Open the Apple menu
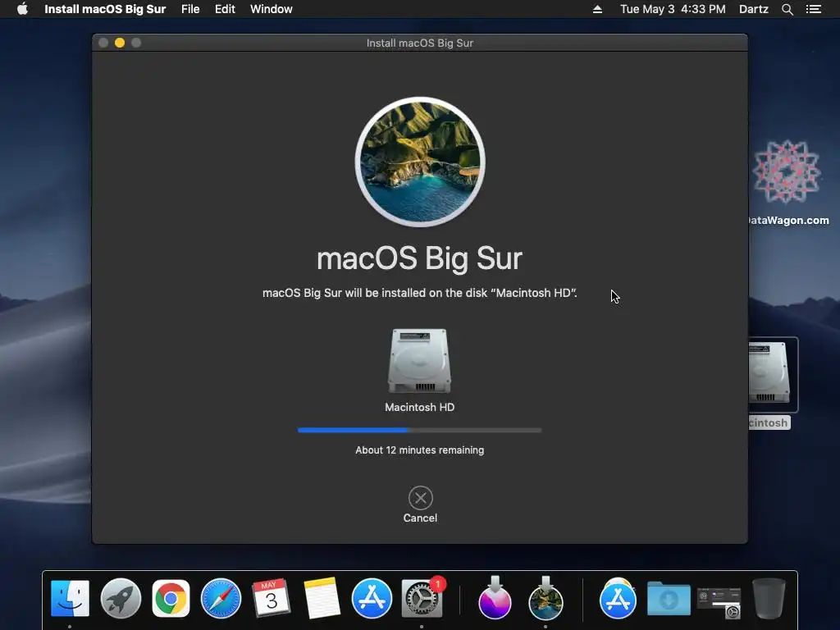Viewport: 840px width, 630px height. pos(22,9)
